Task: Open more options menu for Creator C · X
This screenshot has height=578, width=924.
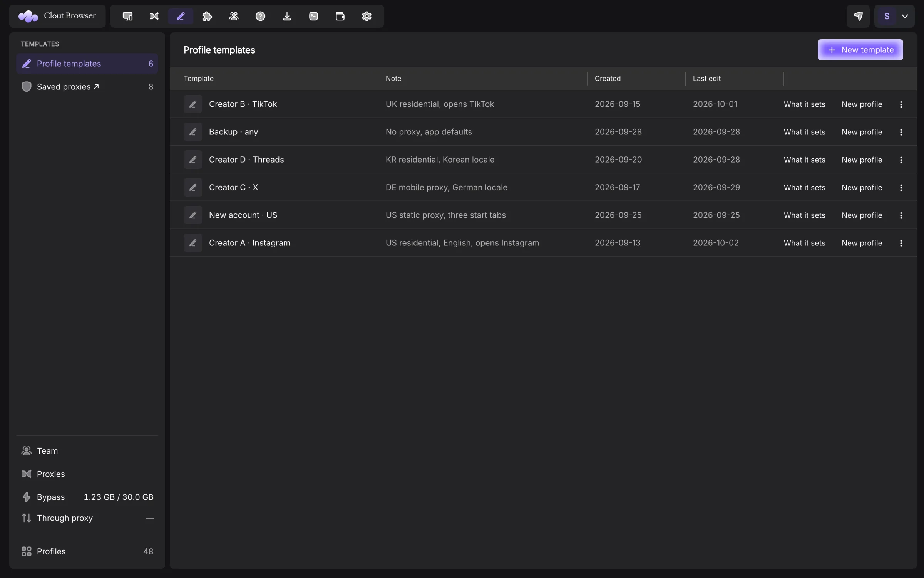Action: [x=901, y=188]
